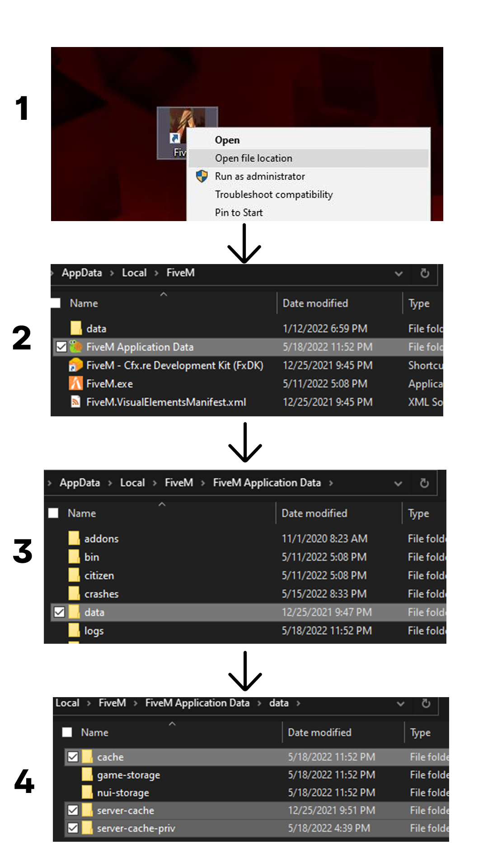Click 'data' breadcrumb in fourth window address bar
Viewport: 488px width, 868px height.
pyautogui.click(x=279, y=703)
